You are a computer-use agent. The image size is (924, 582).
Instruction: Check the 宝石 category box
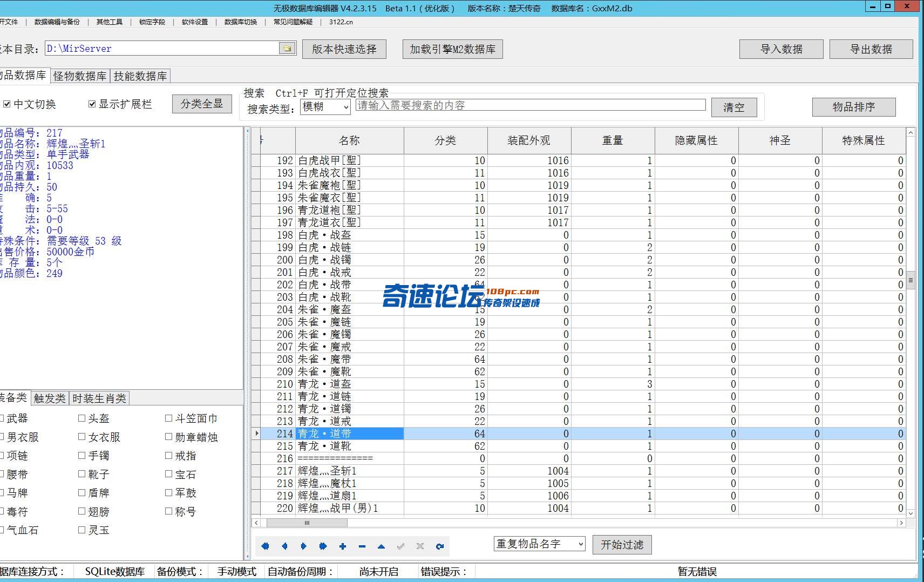click(169, 475)
